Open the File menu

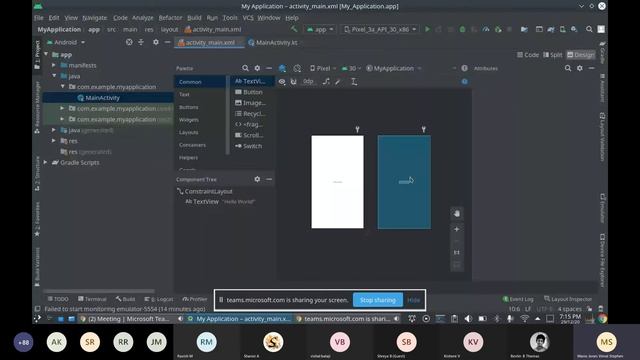pyautogui.click(x=39, y=18)
